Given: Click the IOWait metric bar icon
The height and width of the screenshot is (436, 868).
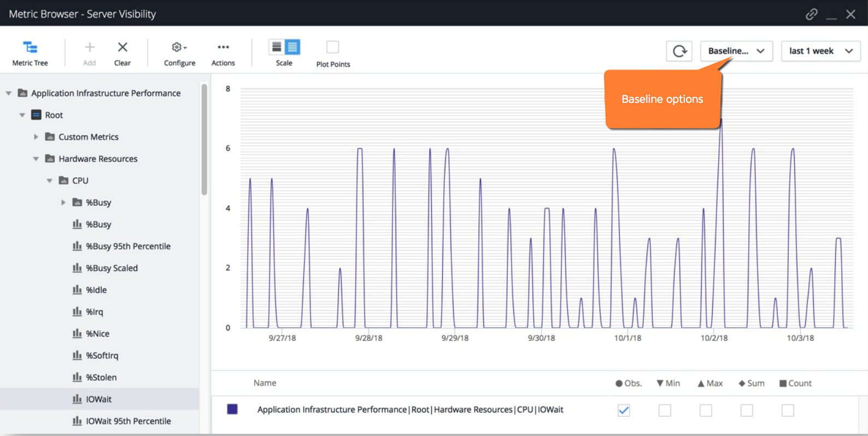Looking at the screenshot, I should 78,399.
